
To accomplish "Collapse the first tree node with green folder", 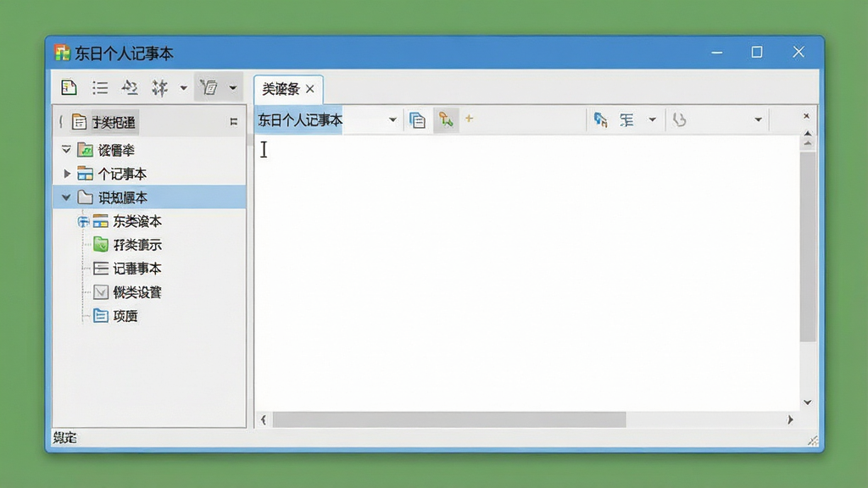I will point(66,149).
